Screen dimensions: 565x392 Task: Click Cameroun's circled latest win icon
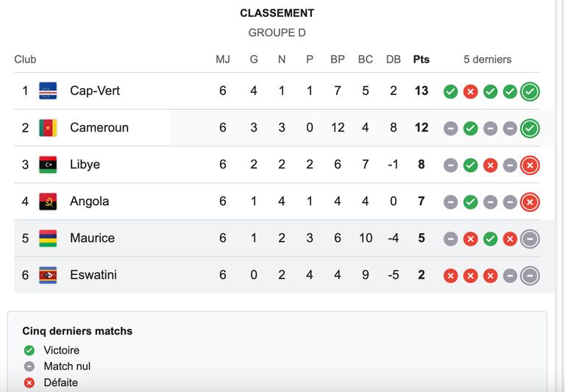pyautogui.click(x=530, y=128)
